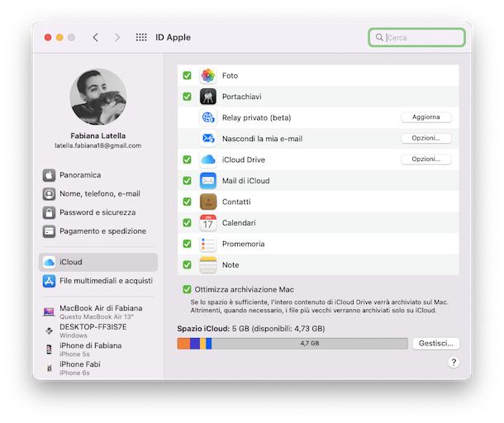Open File multimediali e acquisti

click(98, 281)
